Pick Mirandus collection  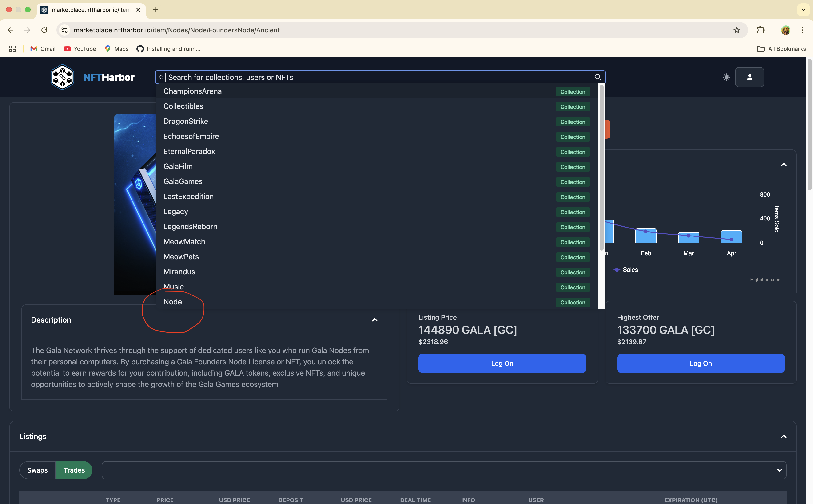[x=377, y=272]
